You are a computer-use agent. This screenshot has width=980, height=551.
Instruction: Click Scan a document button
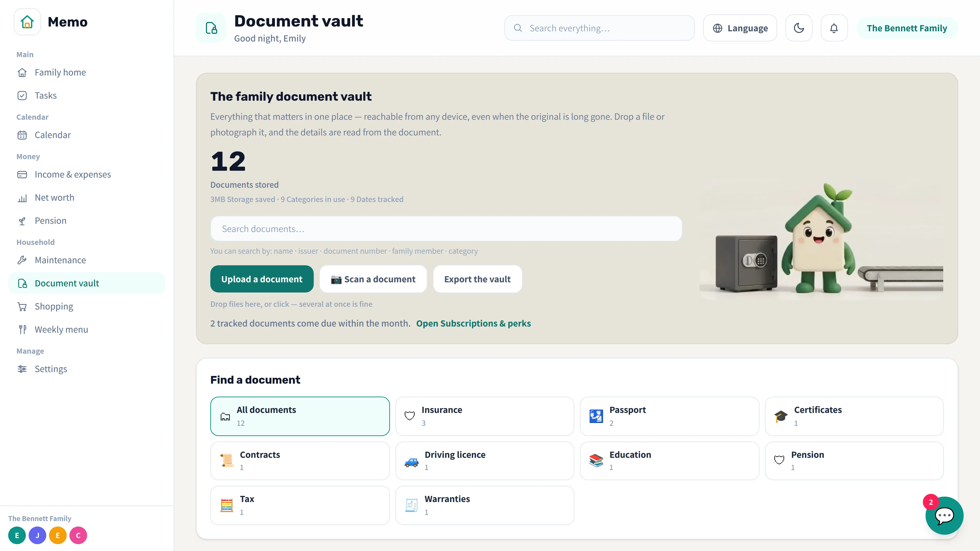[373, 279]
